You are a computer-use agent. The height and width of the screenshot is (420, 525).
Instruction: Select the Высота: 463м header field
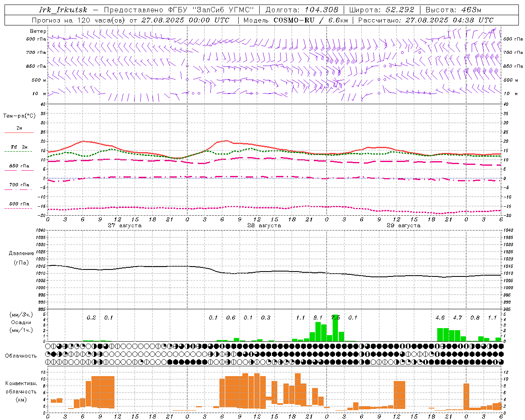tap(453, 10)
